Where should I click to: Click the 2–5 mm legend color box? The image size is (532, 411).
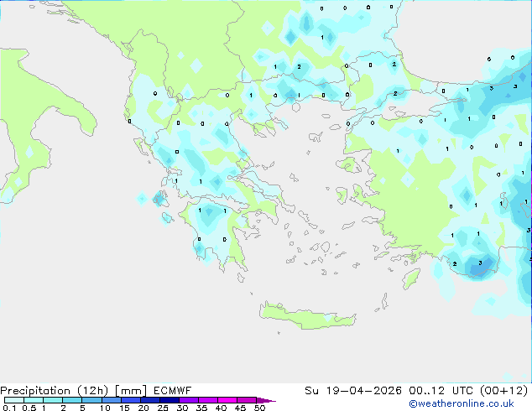pyautogui.click(x=72, y=400)
